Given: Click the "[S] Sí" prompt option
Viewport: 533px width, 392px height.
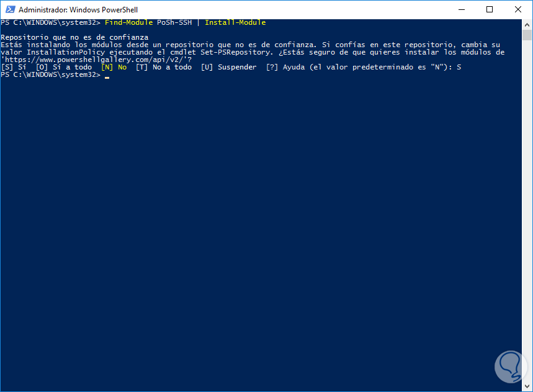Looking at the screenshot, I should tap(14, 67).
